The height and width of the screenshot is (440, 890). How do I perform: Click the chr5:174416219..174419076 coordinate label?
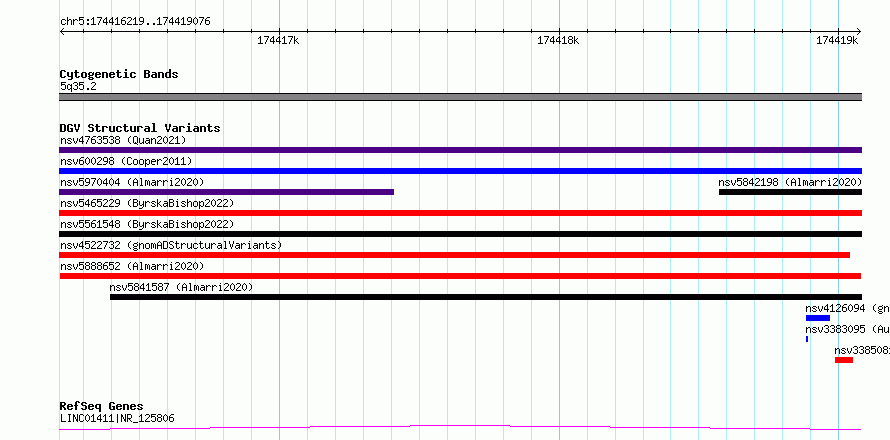pos(135,21)
